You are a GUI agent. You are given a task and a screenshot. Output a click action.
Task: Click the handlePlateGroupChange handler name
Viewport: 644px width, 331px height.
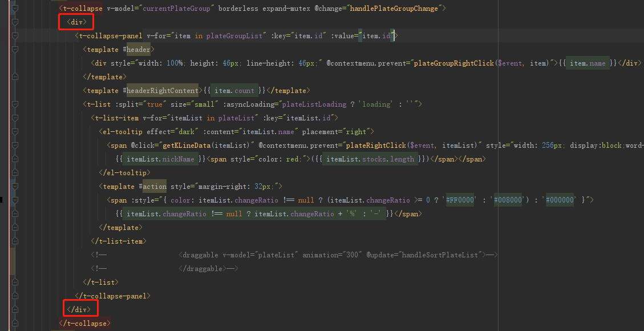(x=394, y=9)
